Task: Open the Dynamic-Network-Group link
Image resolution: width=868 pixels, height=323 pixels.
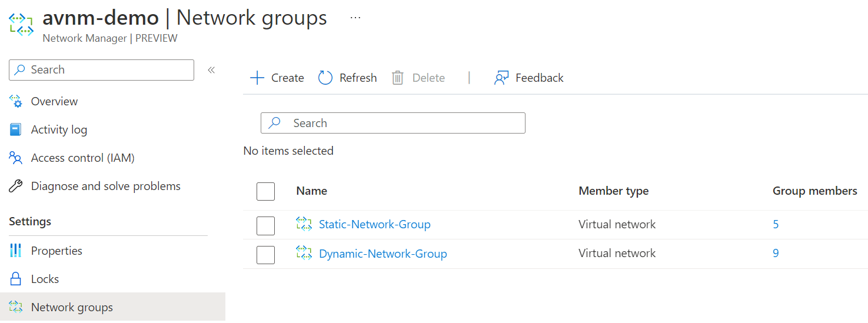Action: click(383, 254)
